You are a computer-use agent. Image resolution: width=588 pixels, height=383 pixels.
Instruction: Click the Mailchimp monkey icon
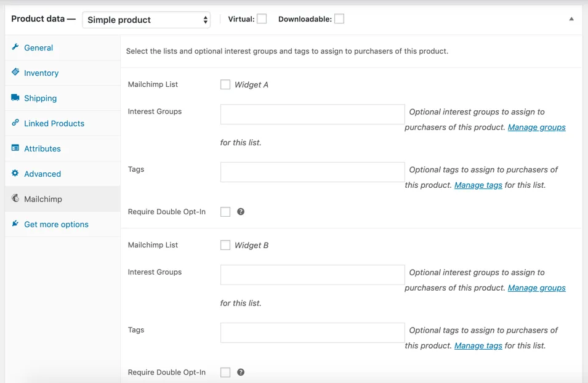[15, 198]
